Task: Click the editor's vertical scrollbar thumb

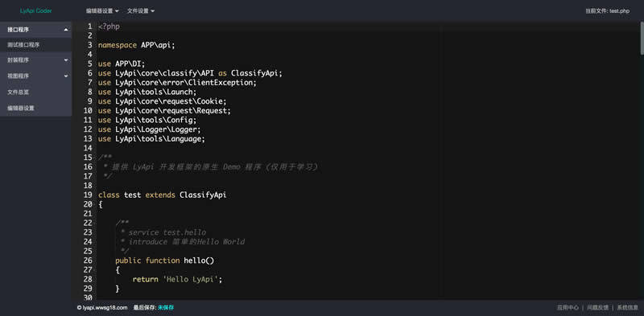Action: [642, 38]
